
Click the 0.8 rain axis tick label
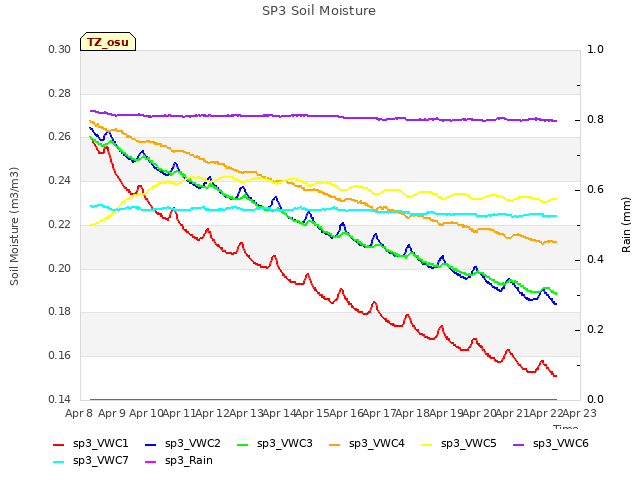point(595,120)
